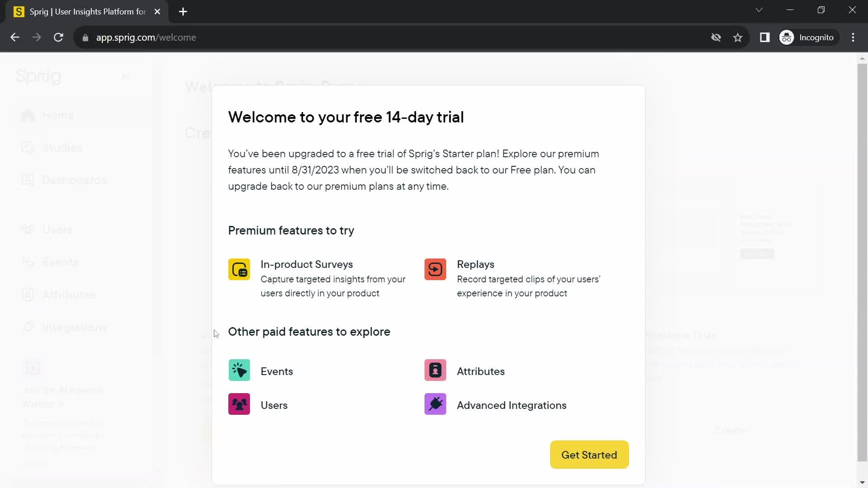This screenshot has width=868, height=488.
Task: Click the Events icon in paid features
Action: 240,371
